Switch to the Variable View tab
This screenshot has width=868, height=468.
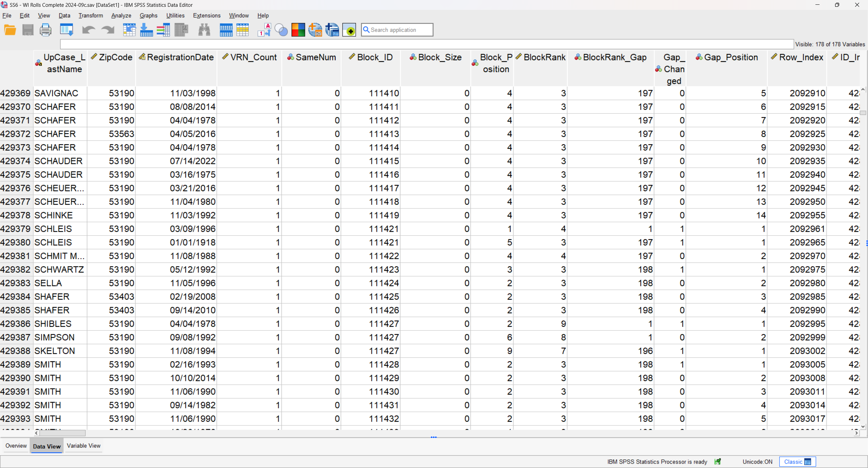point(83,446)
